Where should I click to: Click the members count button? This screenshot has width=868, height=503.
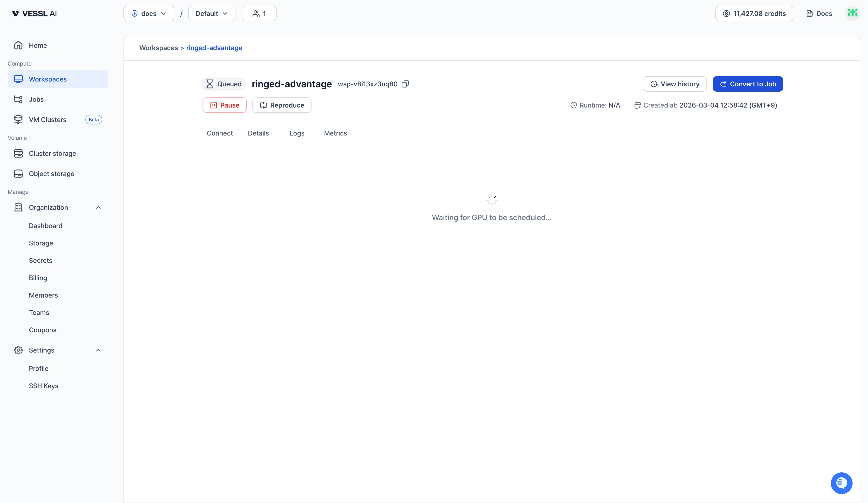click(x=259, y=14)
